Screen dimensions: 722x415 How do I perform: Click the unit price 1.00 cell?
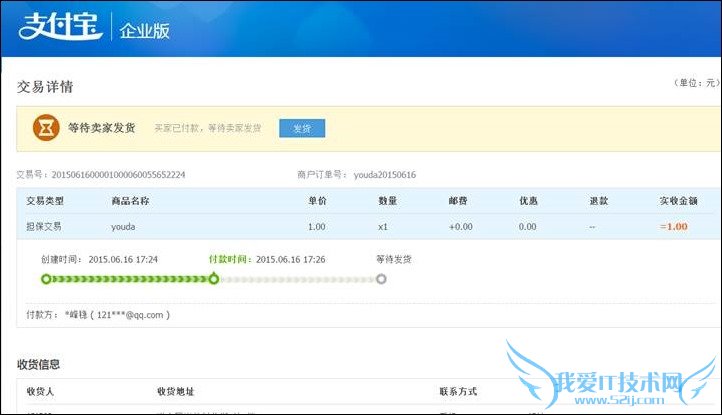click(x=317, y=227)
